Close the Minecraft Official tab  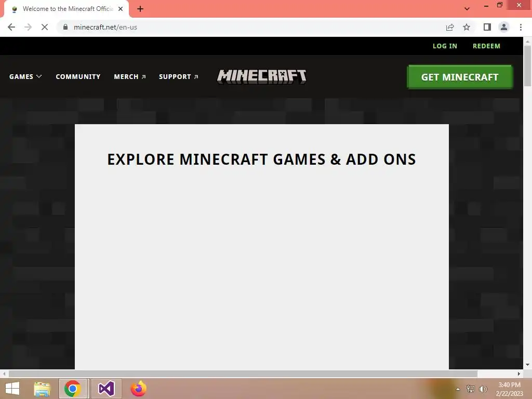tap(121, 9)
